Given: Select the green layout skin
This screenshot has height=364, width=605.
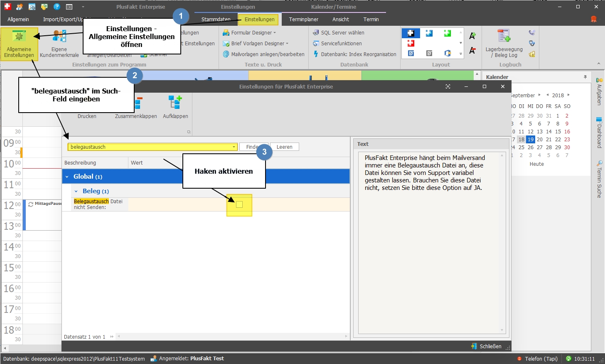Looking at the screenshot, I should tap(448, 33).
